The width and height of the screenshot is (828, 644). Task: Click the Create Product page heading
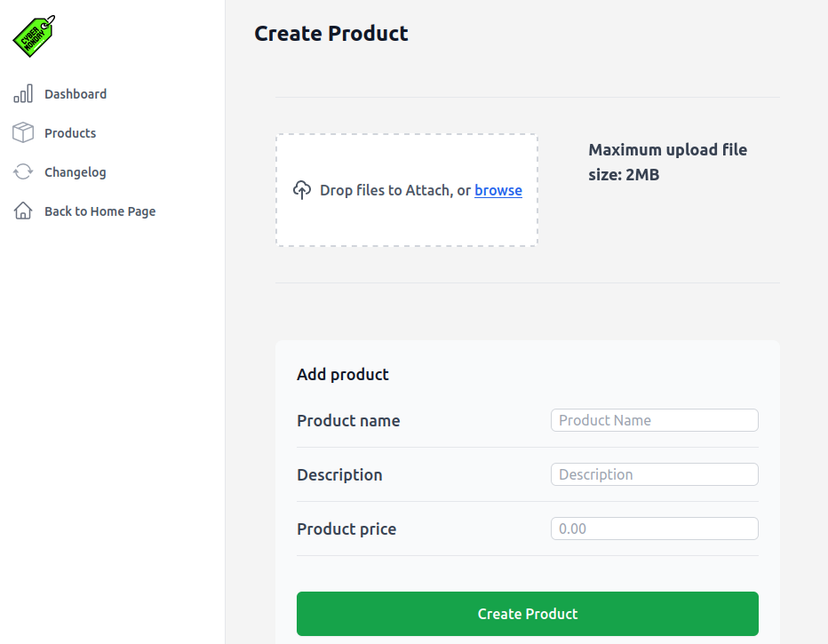point(331,34)
